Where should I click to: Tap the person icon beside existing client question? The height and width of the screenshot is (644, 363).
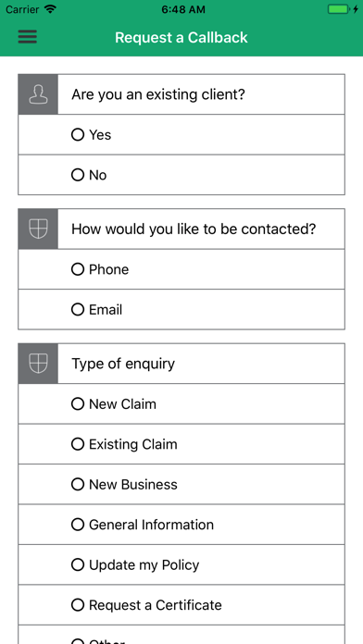[x=38, y=94]
